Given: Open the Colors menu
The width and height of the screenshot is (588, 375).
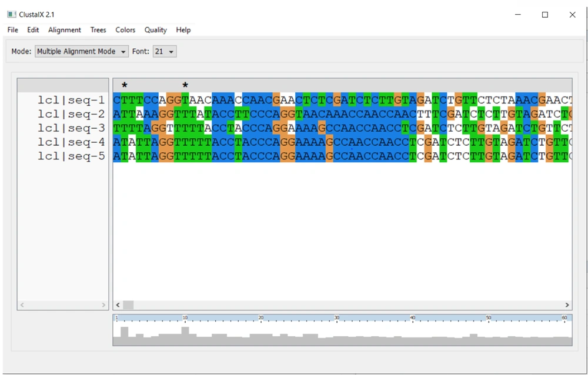Looking at the screenshot, I should coord(125,30).
